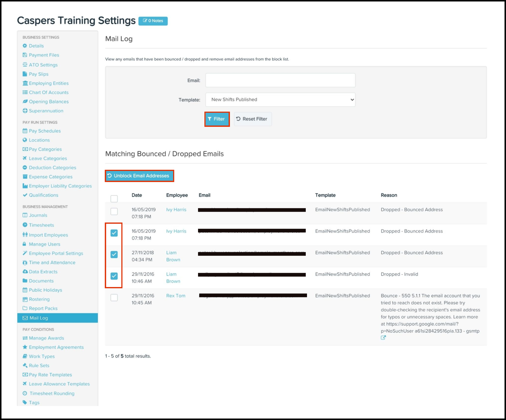506x420 pixels.
Task: Toggle the select-all checkbox in table header
Action: tap(114, 198)
